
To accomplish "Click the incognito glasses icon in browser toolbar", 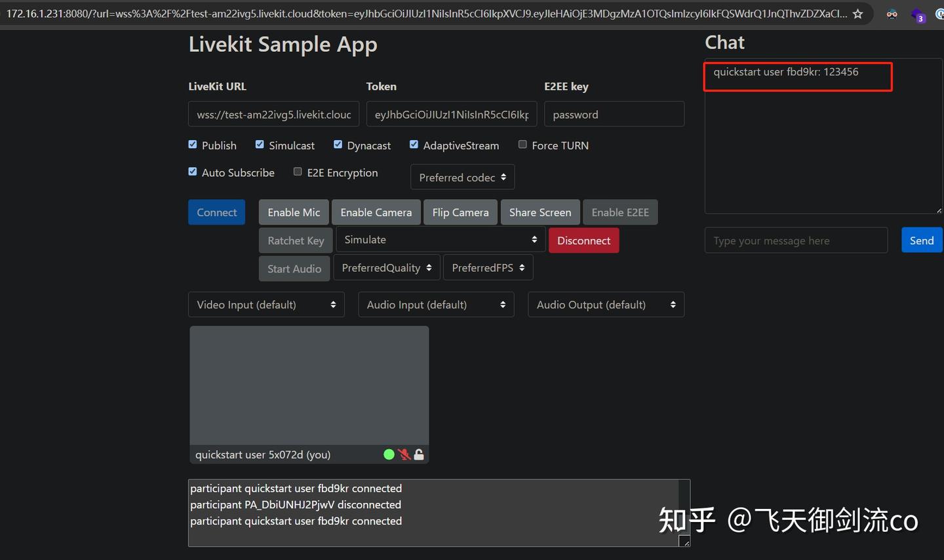I will (892, 14).
